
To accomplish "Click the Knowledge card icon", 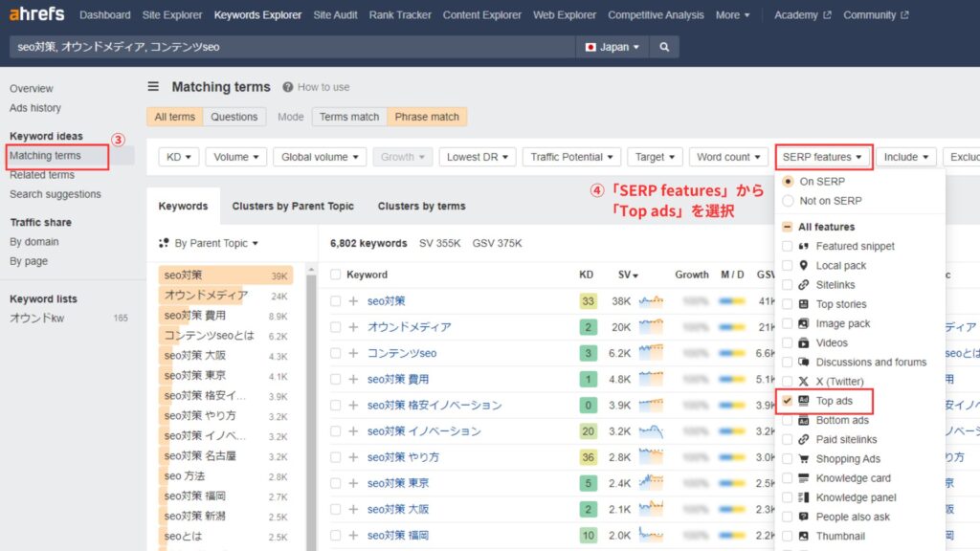I will (804, 478).
